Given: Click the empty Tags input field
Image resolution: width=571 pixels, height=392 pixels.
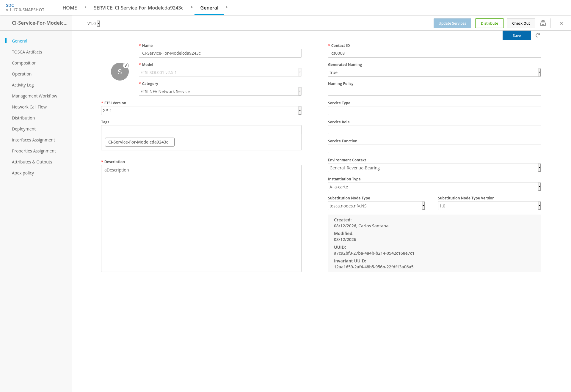Looking at the screenshot, I should click(201, 130).
